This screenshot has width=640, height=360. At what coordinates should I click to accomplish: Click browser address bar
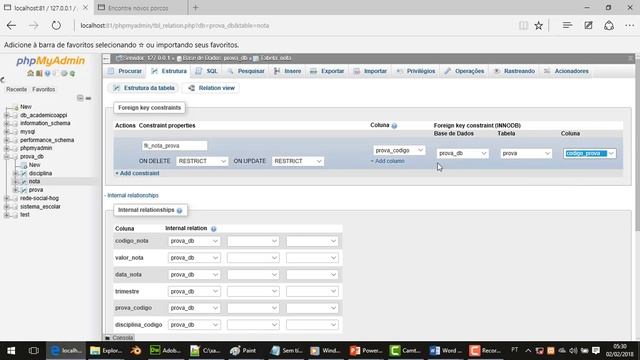click(294, 26)
